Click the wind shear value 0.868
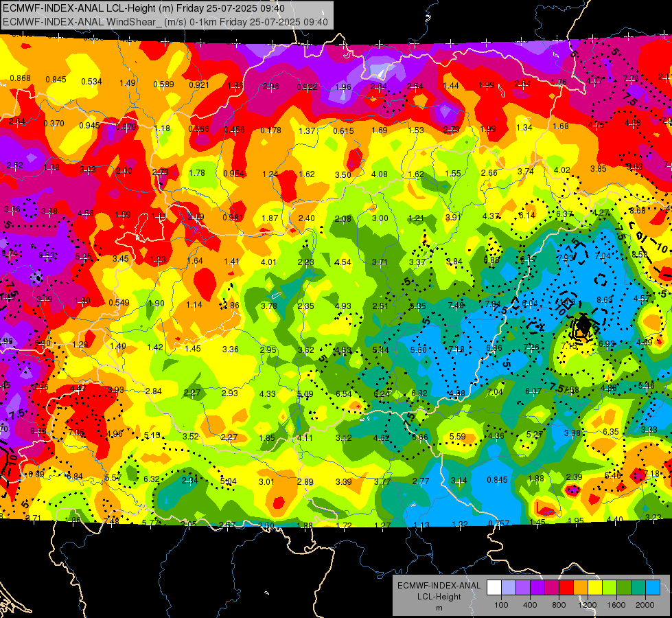This screenshot has height=618, width=672. pyautogui.click(x=20, y=78)
